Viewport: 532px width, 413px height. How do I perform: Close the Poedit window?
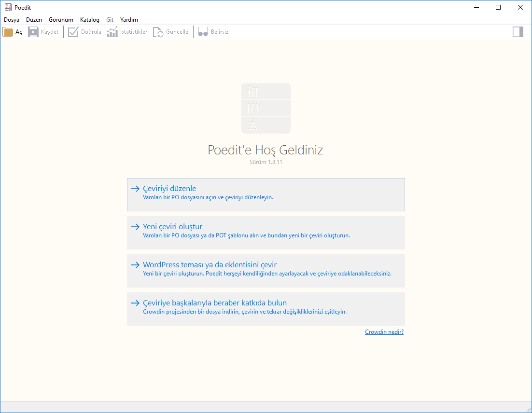(x=520, y=7)
